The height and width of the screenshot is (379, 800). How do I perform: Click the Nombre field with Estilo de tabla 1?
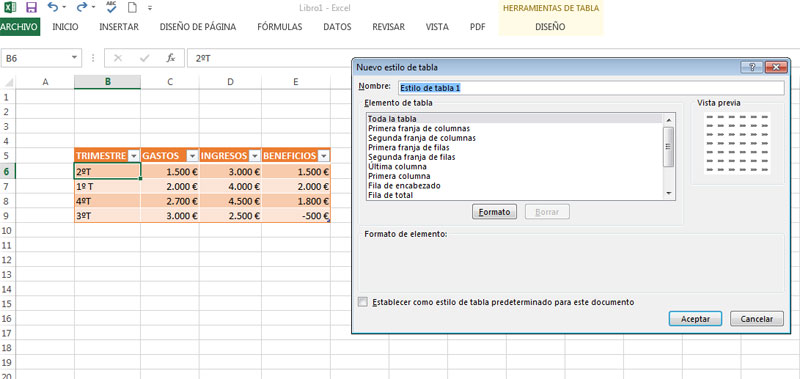tap(591, 88)
